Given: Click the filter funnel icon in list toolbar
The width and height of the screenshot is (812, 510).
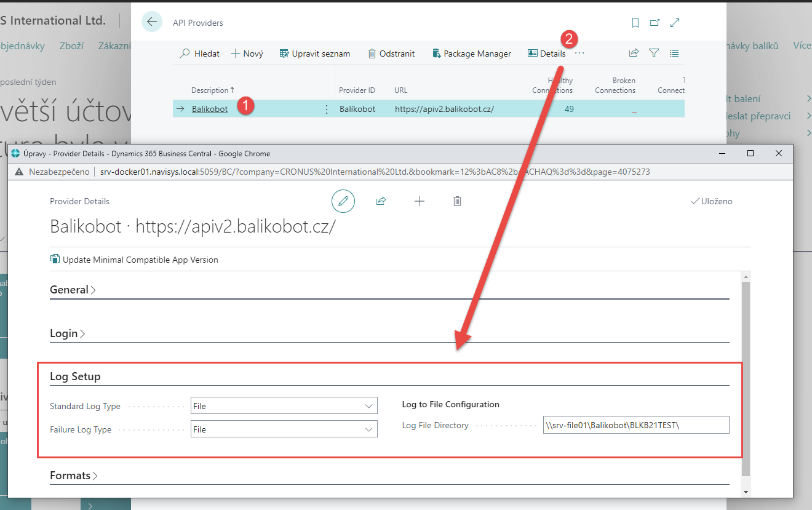Looking at the screenshot, I should click(x=654, y=54).
